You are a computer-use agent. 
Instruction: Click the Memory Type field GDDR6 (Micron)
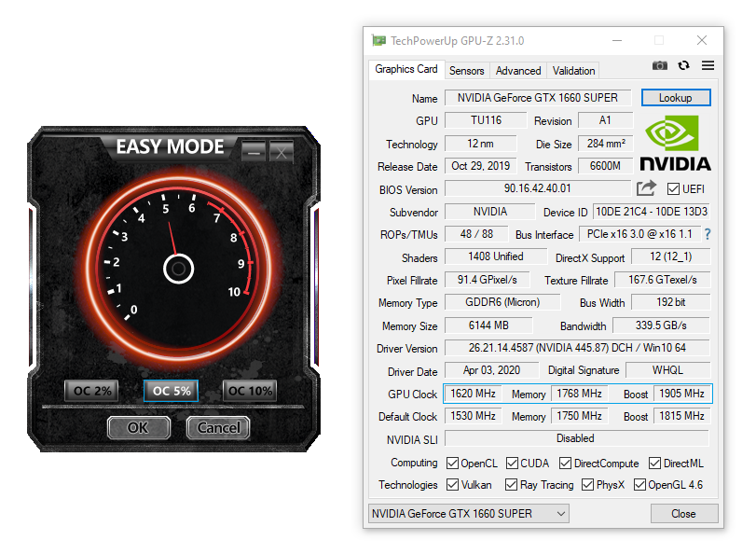click(502, 302)
